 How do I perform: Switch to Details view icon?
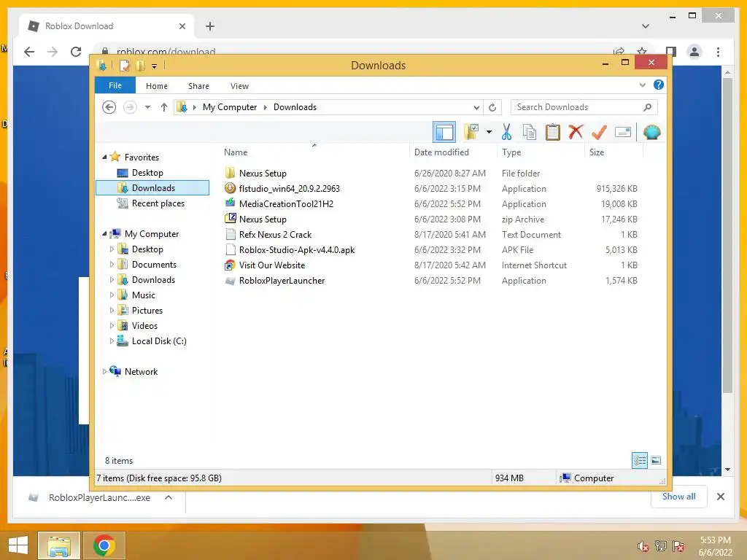639,460
